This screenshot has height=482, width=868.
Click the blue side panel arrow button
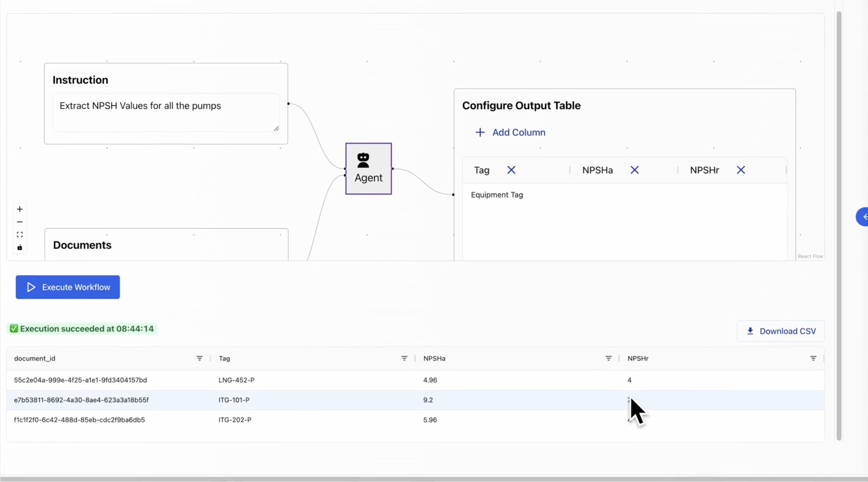(862, 217)
